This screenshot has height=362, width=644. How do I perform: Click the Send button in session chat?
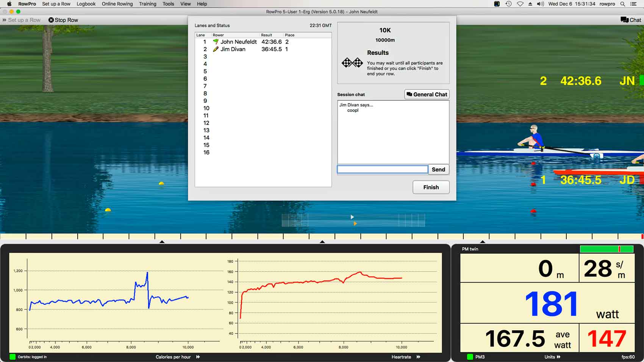click(438, 169)
